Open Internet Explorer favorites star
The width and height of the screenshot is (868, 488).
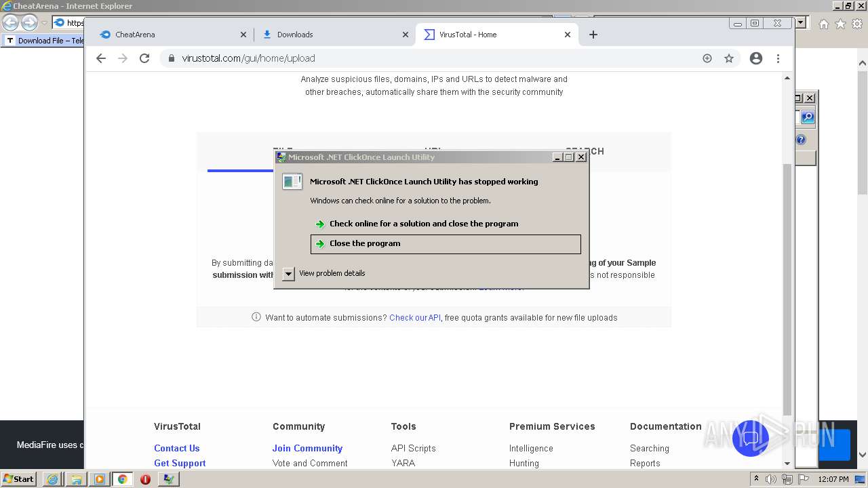point(840,24)
